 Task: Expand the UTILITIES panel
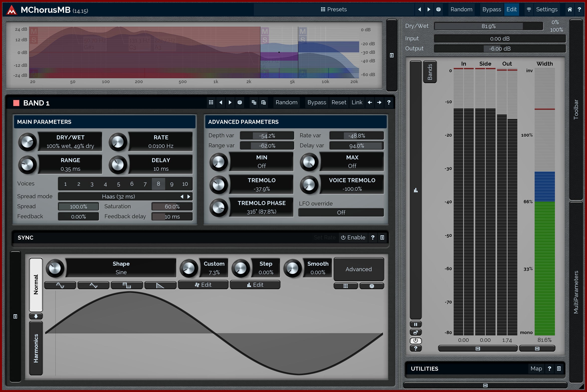pyautogui.click(x=559, y=368)
